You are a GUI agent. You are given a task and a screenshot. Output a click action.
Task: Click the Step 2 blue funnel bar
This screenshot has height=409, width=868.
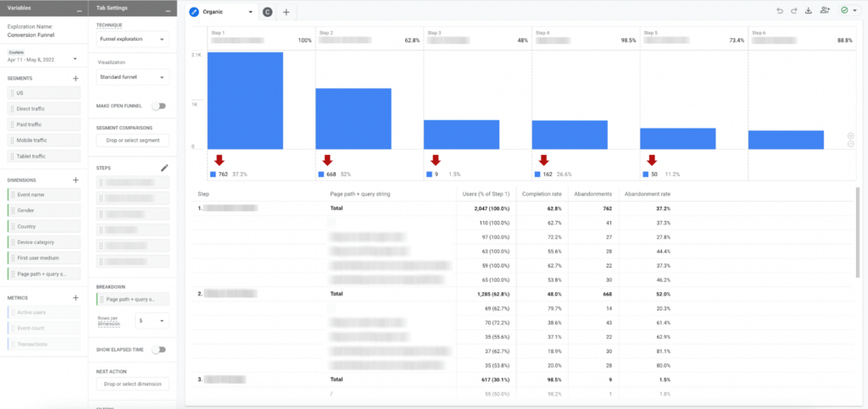pyautogui.click(x=353, y=119)
